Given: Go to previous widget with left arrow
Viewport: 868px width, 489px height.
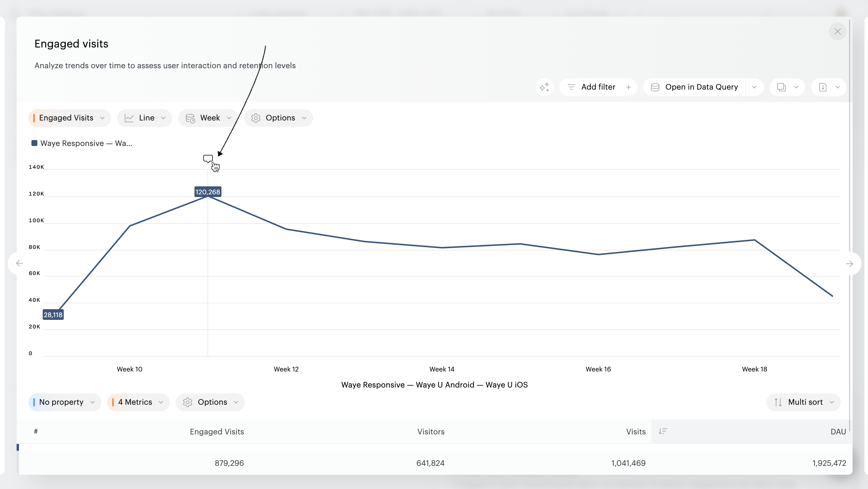Looking at the screenshot, I should pos(20,263).
